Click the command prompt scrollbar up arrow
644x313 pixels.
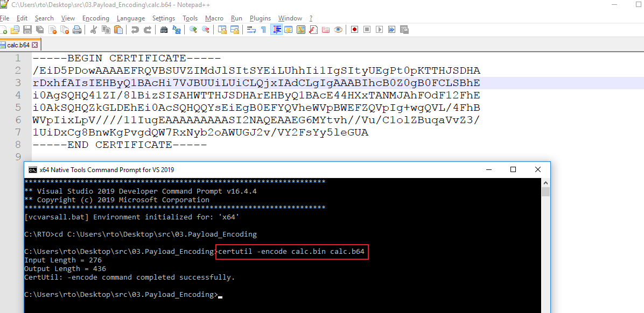pyautogui.click(x=545, y=184)
